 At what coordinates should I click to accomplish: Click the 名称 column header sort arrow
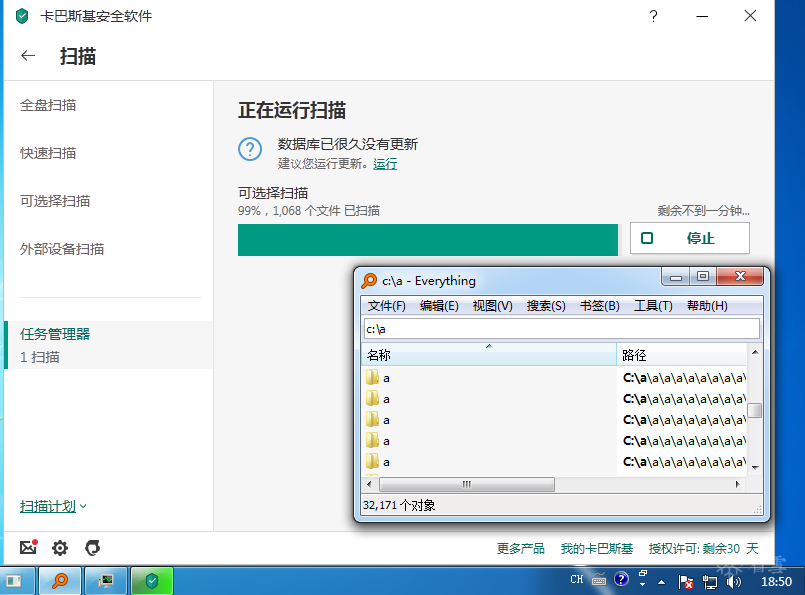pos(489,347)
